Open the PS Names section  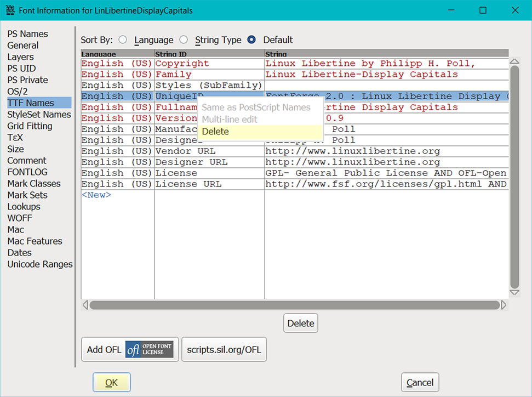tap(28, 34)
